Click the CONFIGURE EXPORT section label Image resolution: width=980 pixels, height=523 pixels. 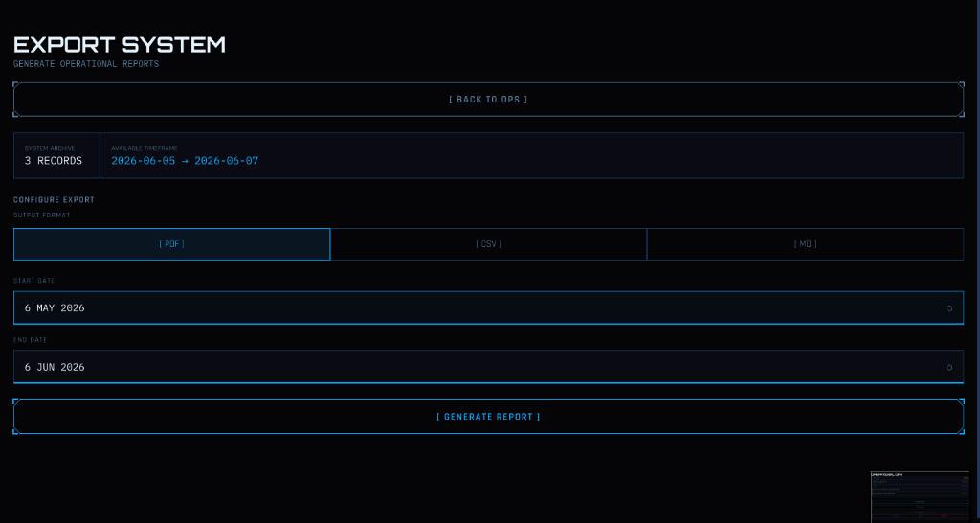click(x=54, y=200)
